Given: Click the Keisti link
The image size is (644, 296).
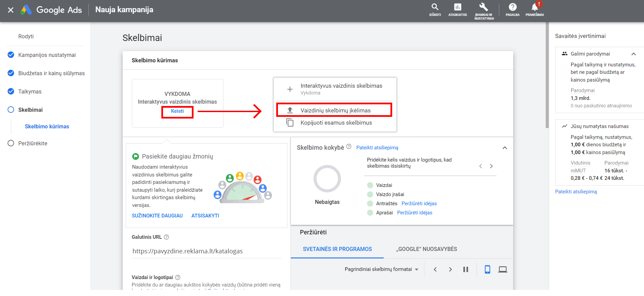Looking at the screenshot, I should point(177,111).
